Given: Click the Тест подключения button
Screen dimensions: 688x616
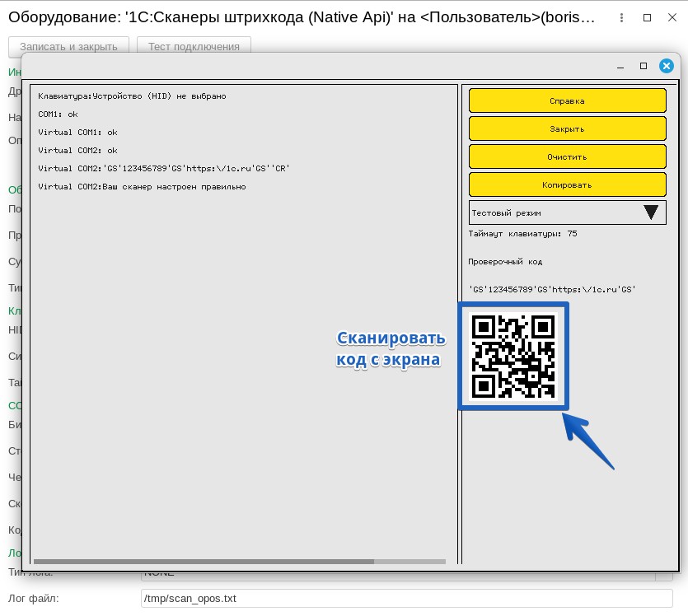Looking at the screenshot, I should pyautogui.click(x=194, y=46).
